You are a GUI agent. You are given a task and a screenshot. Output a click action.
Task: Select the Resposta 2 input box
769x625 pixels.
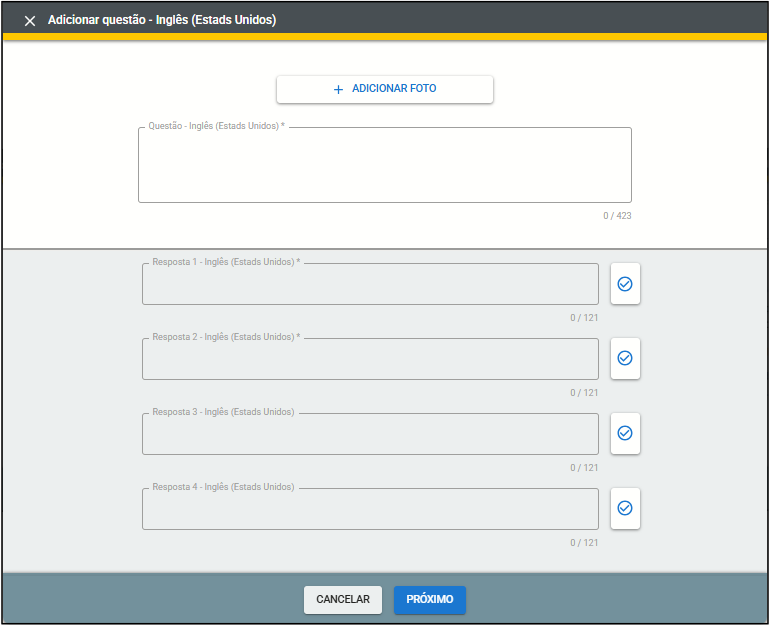pyautogui.click(x=370, y=361)
